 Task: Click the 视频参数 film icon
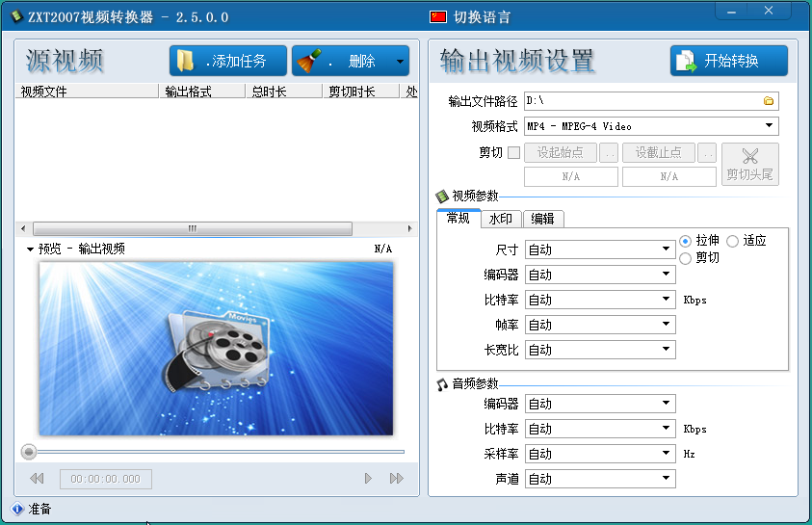click(442, 197)
